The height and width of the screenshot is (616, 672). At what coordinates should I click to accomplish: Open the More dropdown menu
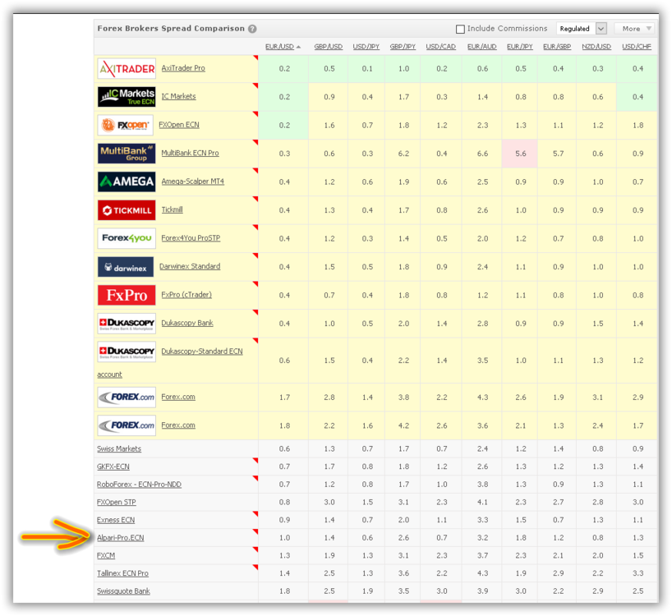point(635,29)
